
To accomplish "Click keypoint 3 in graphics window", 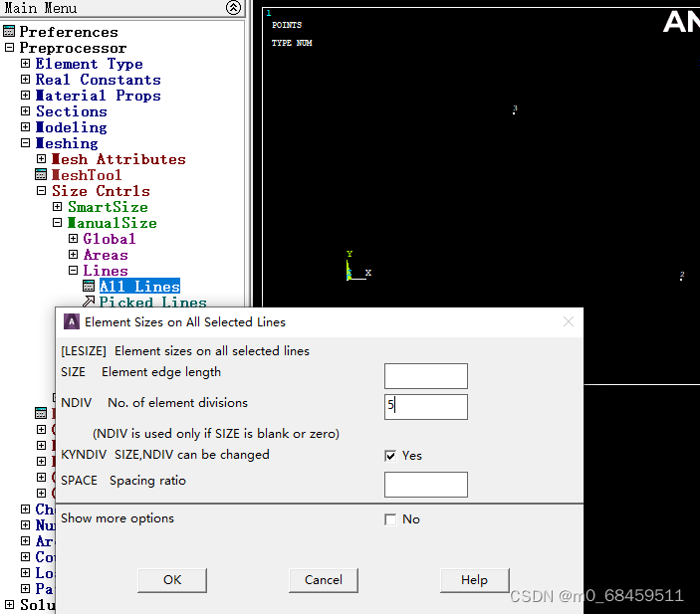I will (x=514, y=113).
